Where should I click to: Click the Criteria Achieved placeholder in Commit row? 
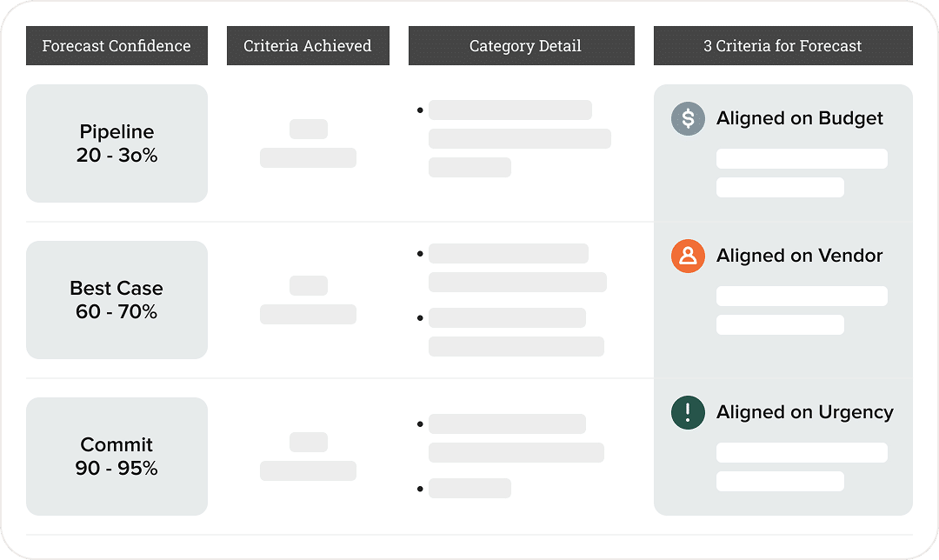point(308,457)
